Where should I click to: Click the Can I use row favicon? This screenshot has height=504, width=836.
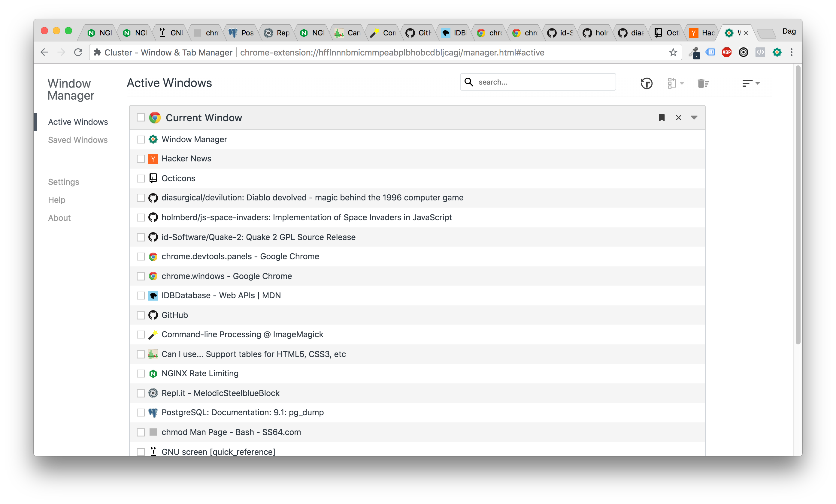click(153, 354)
